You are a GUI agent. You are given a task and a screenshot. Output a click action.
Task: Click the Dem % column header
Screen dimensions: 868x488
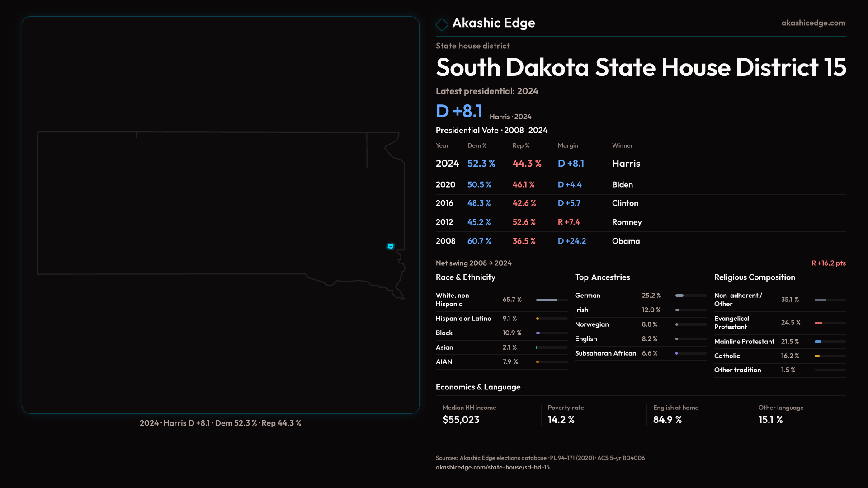[476, 145]
